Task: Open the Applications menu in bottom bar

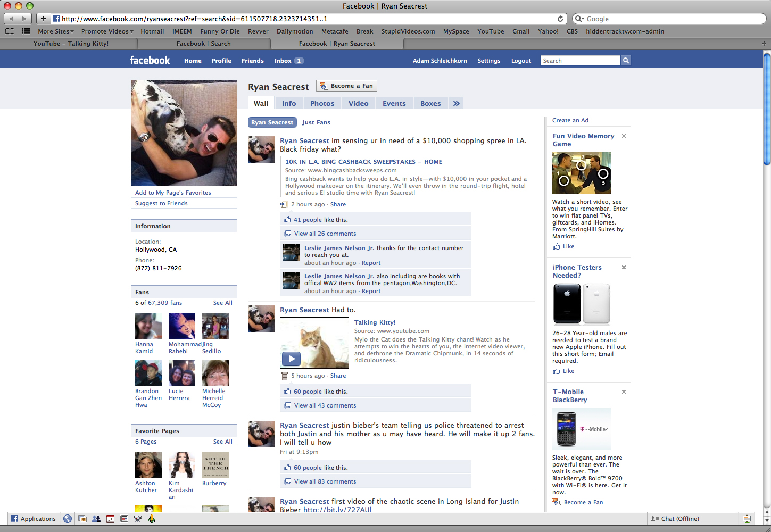Action: pos(33,519)
